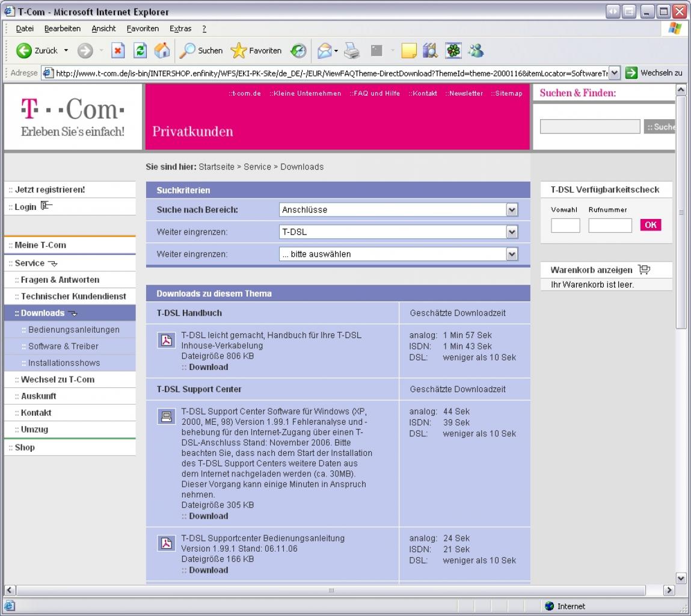Open the ::t-com.de header link

[x=245, y=93]
